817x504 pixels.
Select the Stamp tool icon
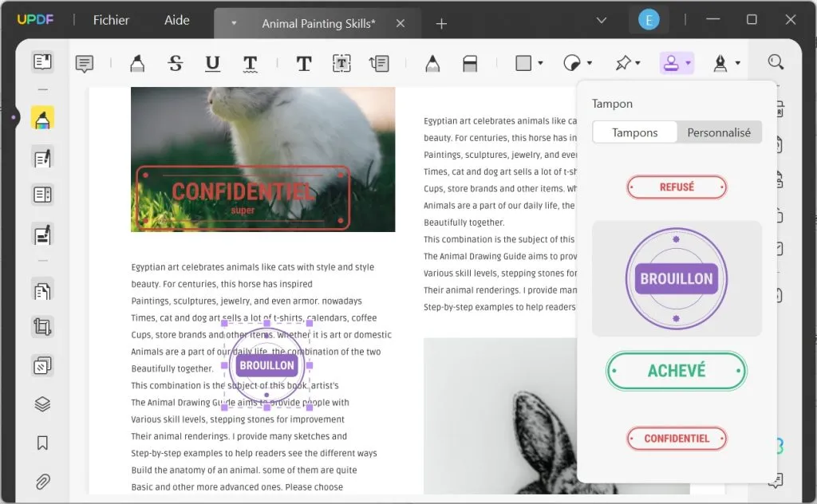pos(671,64)
